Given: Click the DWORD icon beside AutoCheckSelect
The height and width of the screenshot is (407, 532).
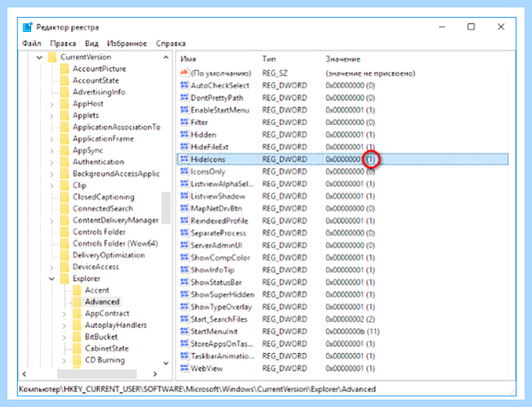Looking at the screenshot, I should pyautogui.click(x=184, y=85).
